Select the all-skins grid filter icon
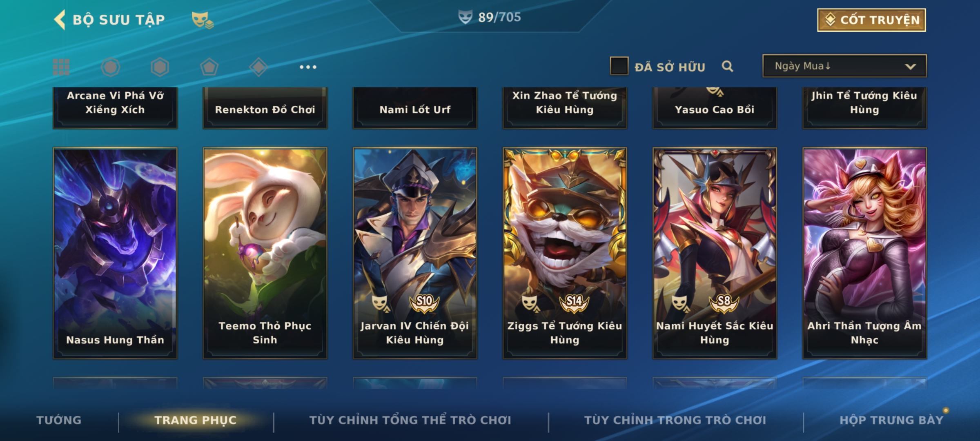 pyautogui.click(x=61, y=67)
